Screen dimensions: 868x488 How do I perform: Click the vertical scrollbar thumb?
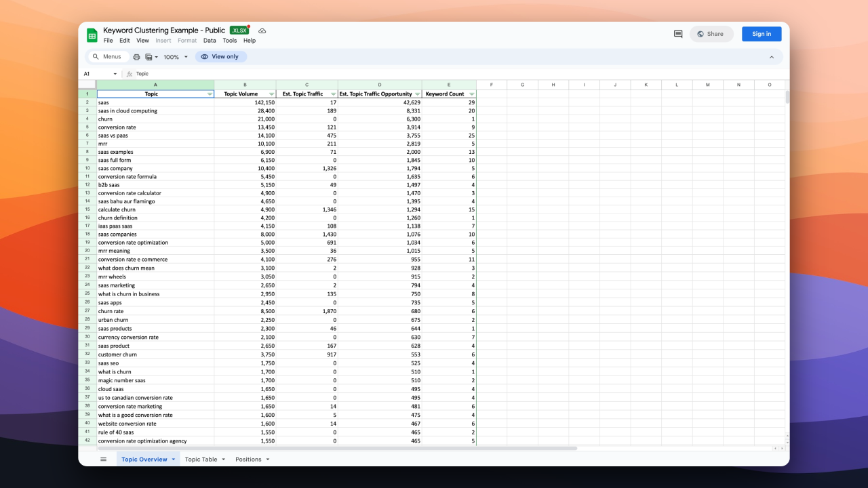[787, 97]
